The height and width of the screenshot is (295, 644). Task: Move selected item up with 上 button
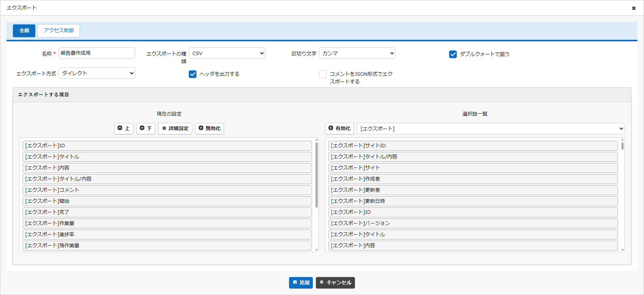point(124,129)
